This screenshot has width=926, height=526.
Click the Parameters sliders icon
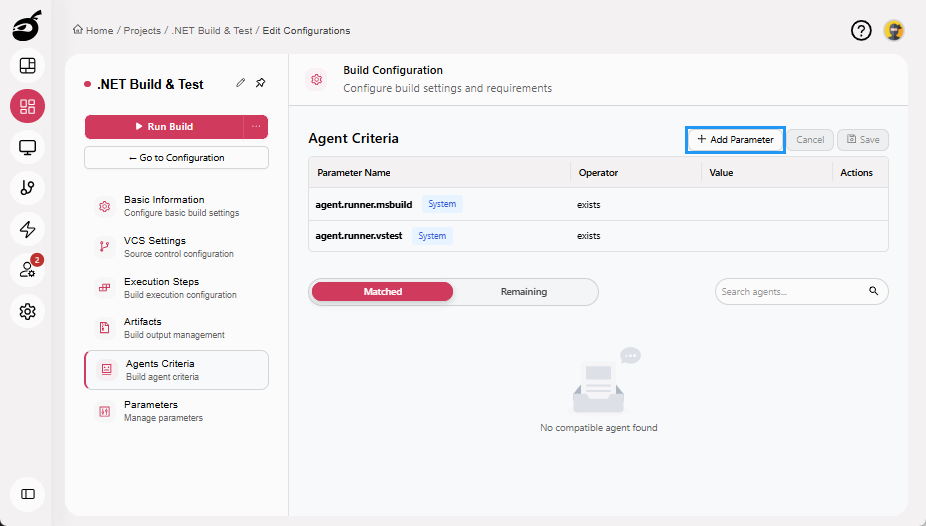coord(105,411)
